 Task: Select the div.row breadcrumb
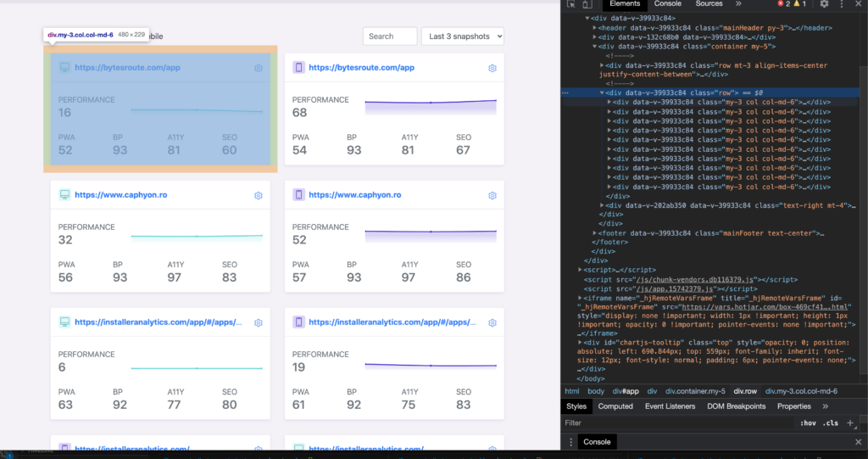click(x=745, y=391)
